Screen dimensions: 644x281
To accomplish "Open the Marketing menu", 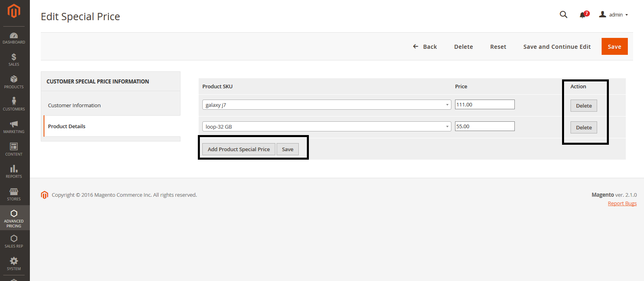I will coord(14,127).
